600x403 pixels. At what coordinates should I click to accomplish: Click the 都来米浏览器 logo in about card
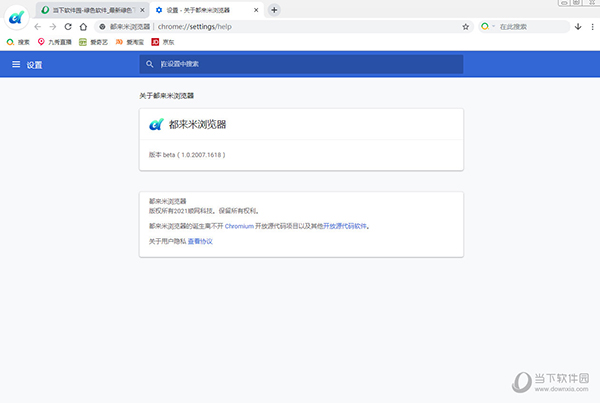point(156,124)
